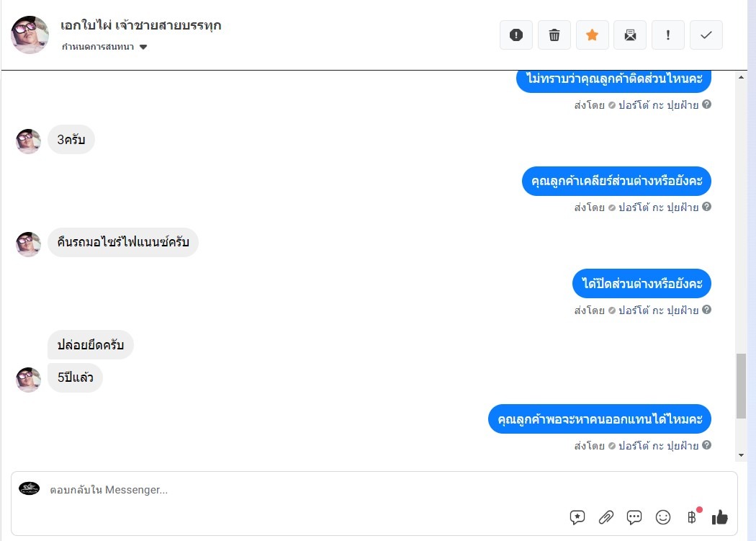Viewport: 756px width, 541px height.
Task: Toggle the orange follow-up star
Action: coord(592,35)
